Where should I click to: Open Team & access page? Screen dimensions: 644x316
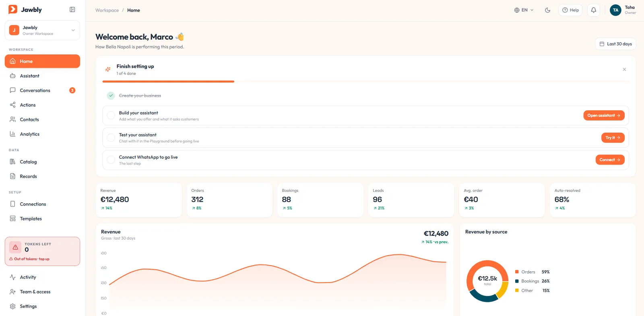point(42,292)
